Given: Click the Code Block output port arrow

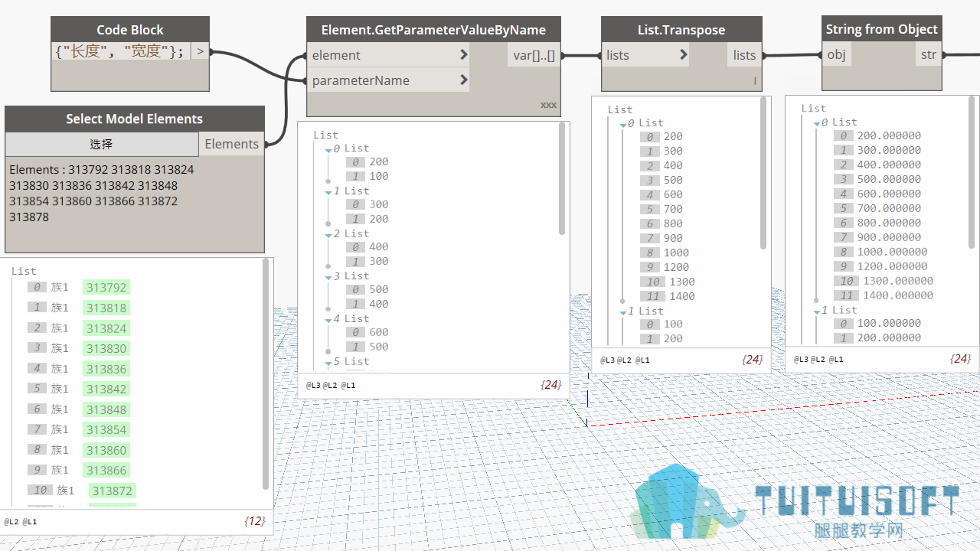Looking at the screenshot, I should (200, 51).
